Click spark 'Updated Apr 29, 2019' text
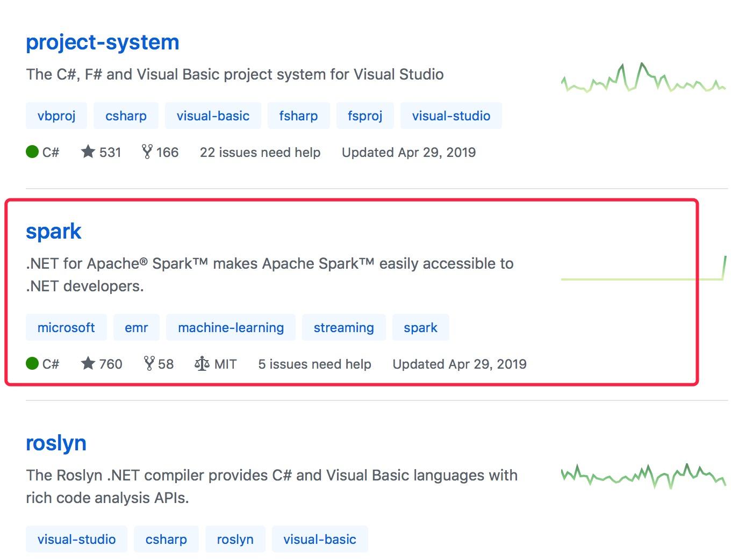This screenshot has height=560, width=731. pyautogui.click(x=460, y=364)
